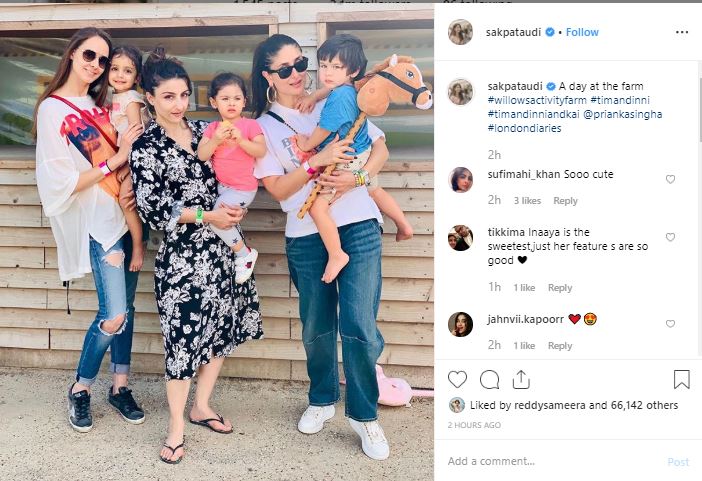The image size is (702, 481).
Task: Open the #willowsactivityfarm hashtag
Action: 537,100
